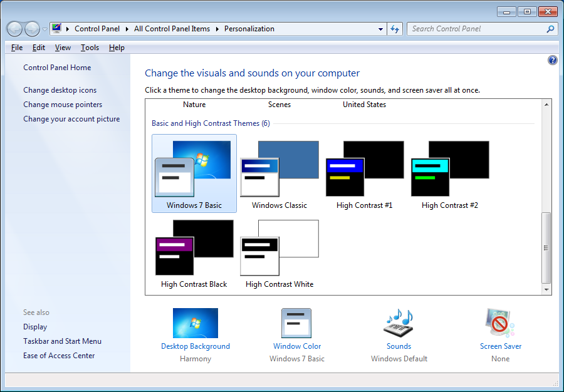Click the theme list scroll up arrow
This screenshot has height=392, width=564.
(546, 105)
